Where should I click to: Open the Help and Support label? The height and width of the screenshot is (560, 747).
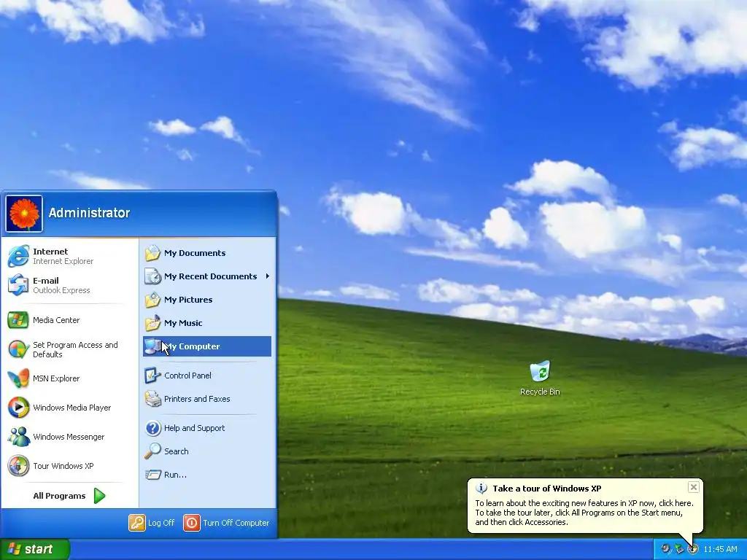point(194,428)
